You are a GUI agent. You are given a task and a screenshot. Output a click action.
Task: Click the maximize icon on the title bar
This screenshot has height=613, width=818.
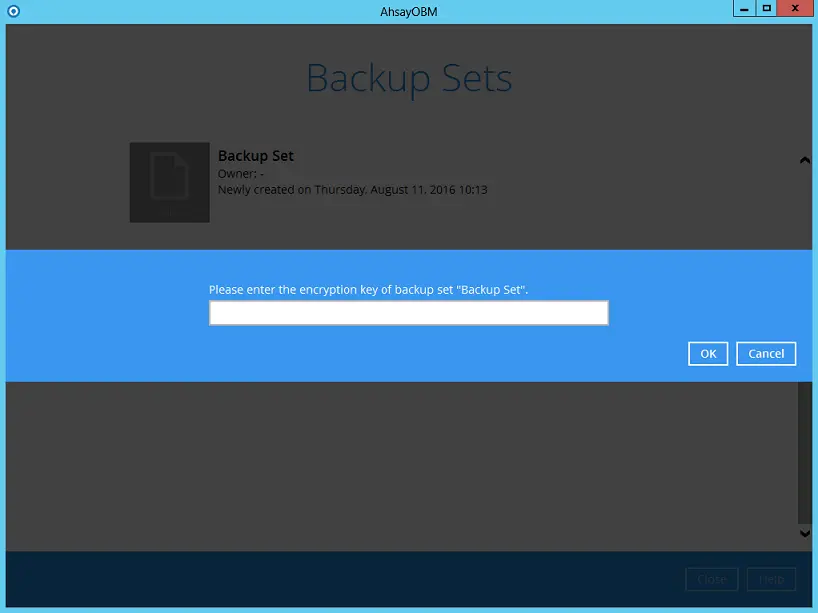pyautogui.click(x=767, y=8)
